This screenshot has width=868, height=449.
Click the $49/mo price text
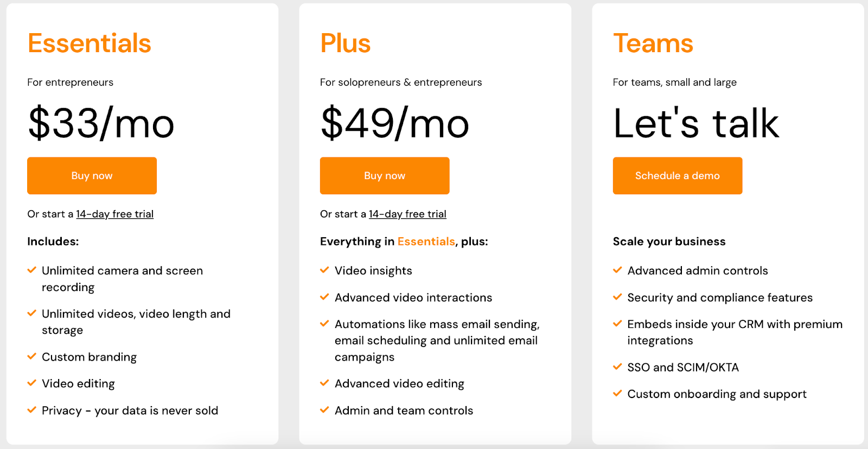[395, 124]
